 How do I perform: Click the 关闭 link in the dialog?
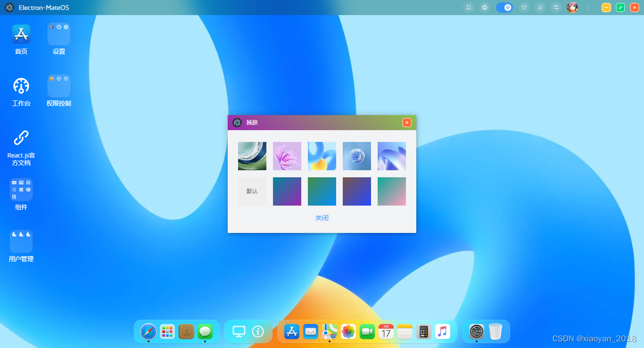click(x=322, y=218)
